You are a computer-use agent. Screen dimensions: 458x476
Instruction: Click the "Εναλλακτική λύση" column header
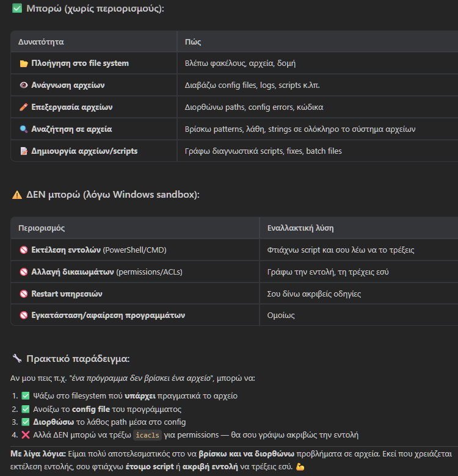(300, 228)
